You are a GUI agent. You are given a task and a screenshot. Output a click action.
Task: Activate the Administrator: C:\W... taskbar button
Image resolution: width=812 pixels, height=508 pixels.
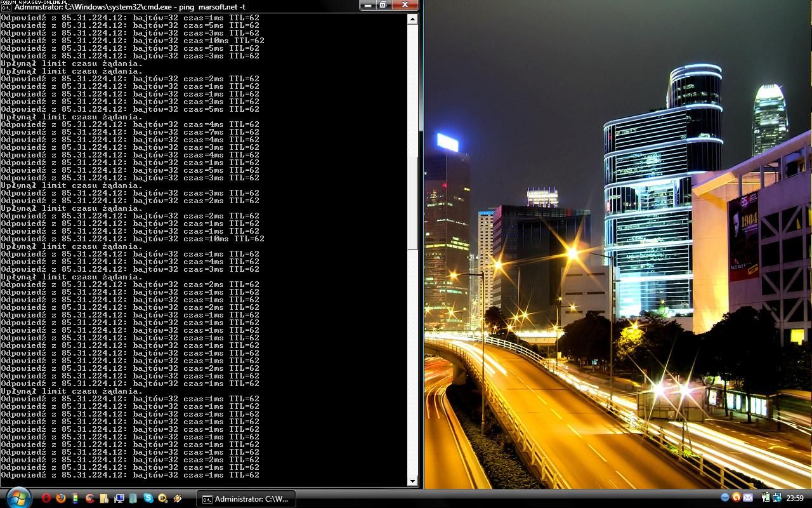point(246,499)
